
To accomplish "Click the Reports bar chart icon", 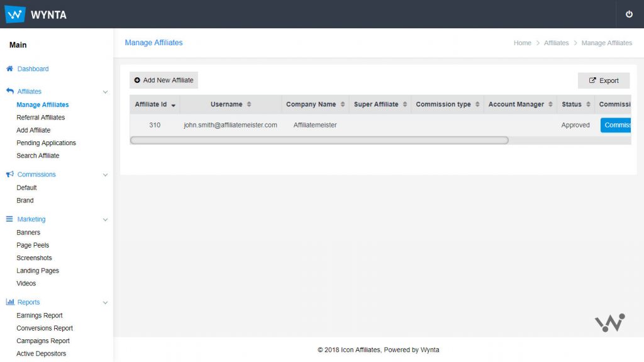I will (x=10, y=302).
